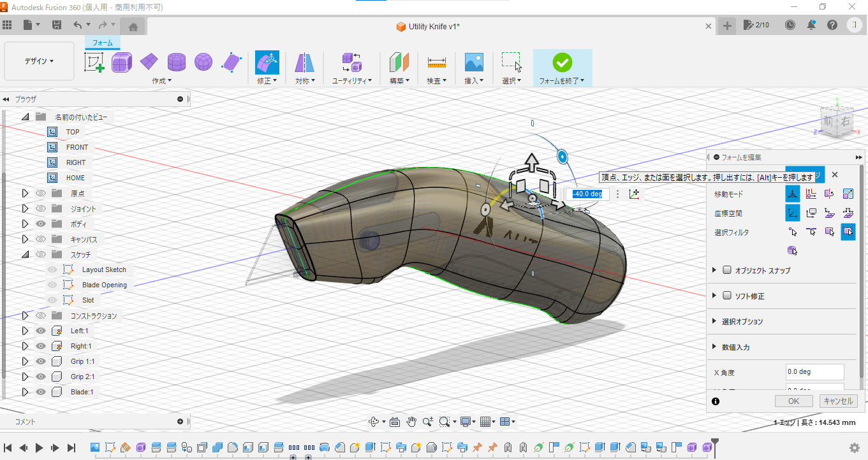Image resolution: width=868 pixels, height=460 pixels.
Task: Click the green Finish Form checkmark
Action: pos(563,62)
